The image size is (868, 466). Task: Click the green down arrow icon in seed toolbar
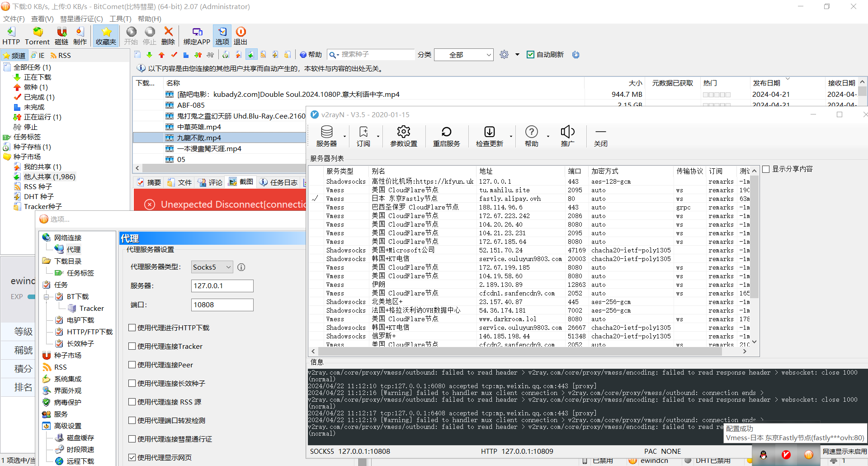149,55
